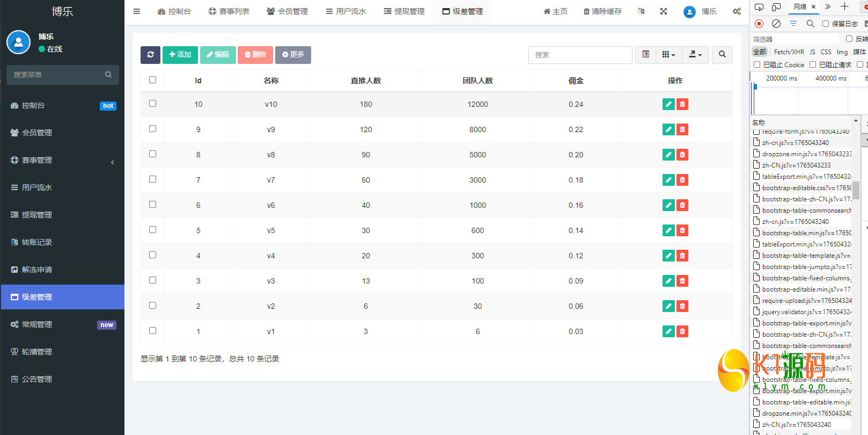The height and width of the screenshot is (435, 868).
Task: Select the Fetch/XHR filter in DevTools
Action: pyautogui.click(x=789, y=52)
